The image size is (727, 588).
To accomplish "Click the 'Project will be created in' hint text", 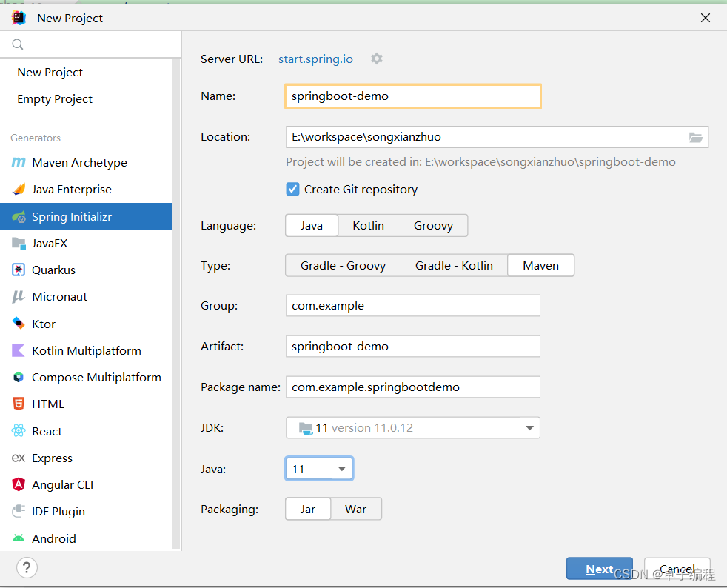I will pyautogui.click(x=480, y=162).
